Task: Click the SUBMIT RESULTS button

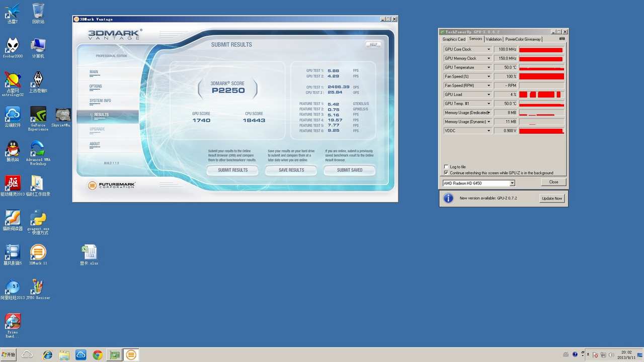Action: (x=232, y=170)
